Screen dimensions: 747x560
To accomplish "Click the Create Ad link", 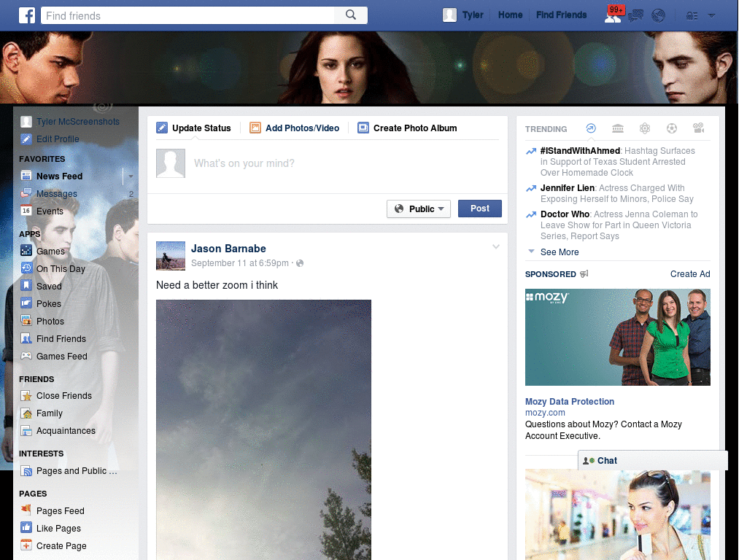I will (690, 274).
